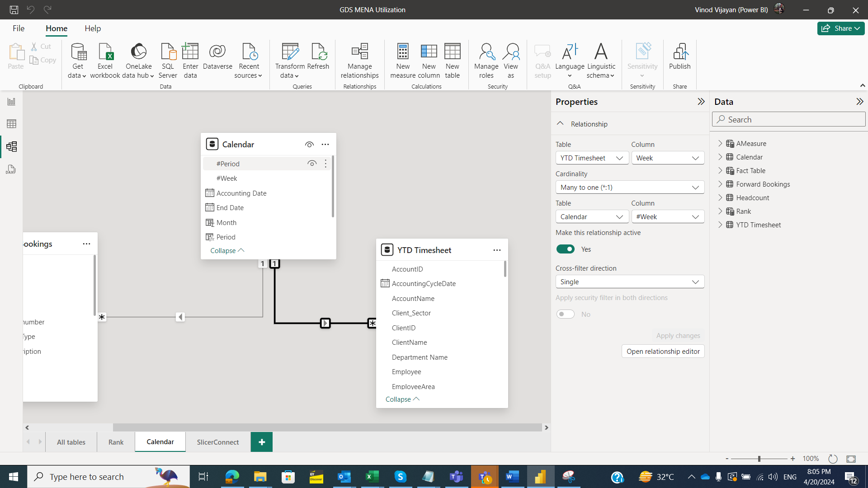Publish the report
Viewport: 868px width, 488px height.
tap(680, 56)
